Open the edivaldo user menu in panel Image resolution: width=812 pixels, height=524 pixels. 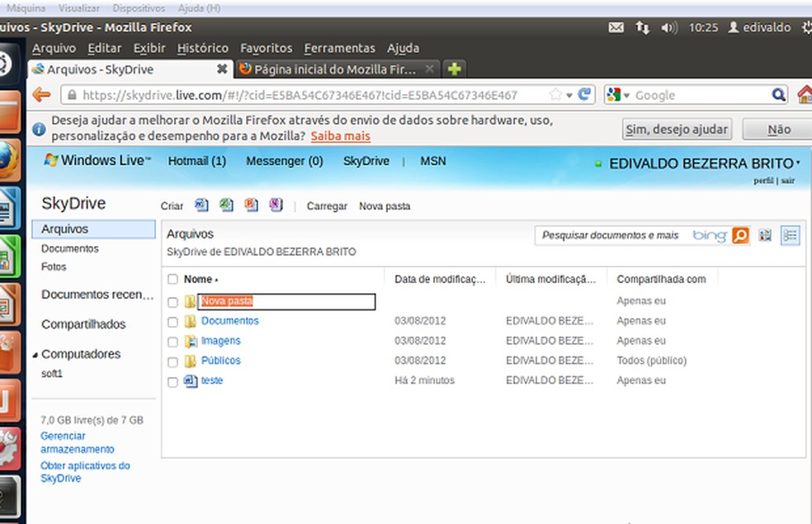pyautogui.click(x=760, y=27)
